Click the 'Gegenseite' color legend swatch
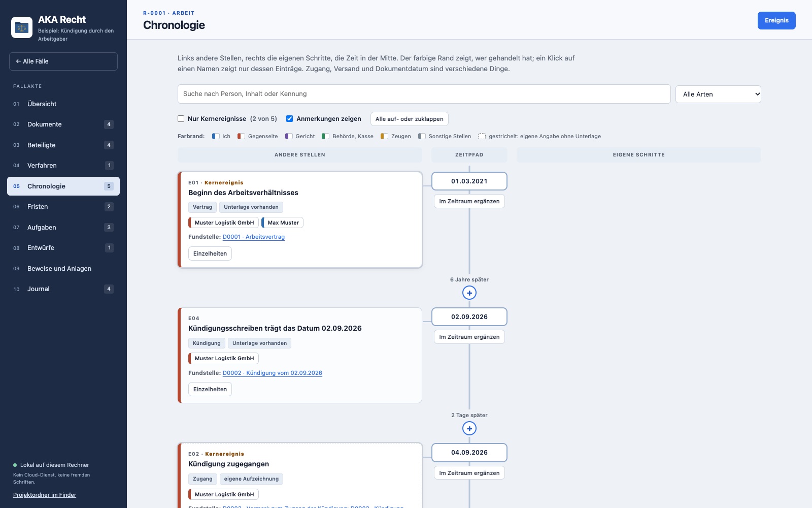812x508 pixels. pyautogui.click(x=242, y=136)
